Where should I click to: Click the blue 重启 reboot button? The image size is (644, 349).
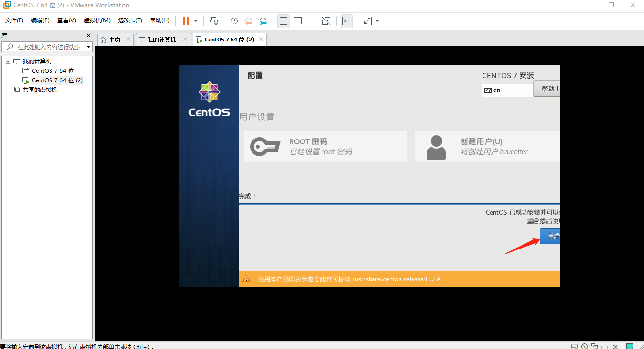click(550, 237)
